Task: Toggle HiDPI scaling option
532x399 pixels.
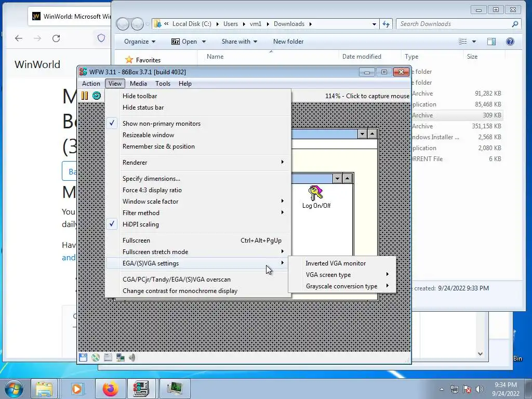Action: click(198, 224)
